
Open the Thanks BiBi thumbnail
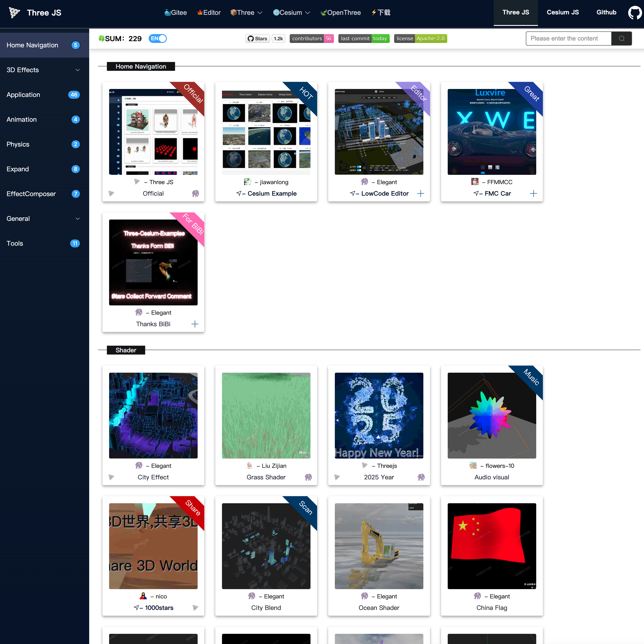pyautogui.click(x=153, y=262)
